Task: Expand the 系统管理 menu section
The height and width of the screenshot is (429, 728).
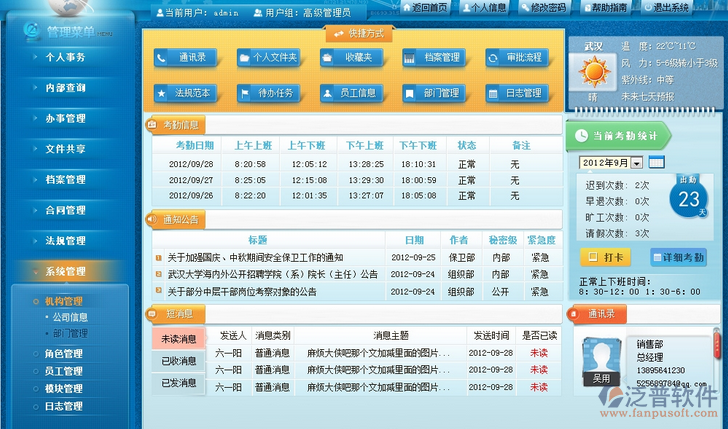Action: [x=65, y=271]
